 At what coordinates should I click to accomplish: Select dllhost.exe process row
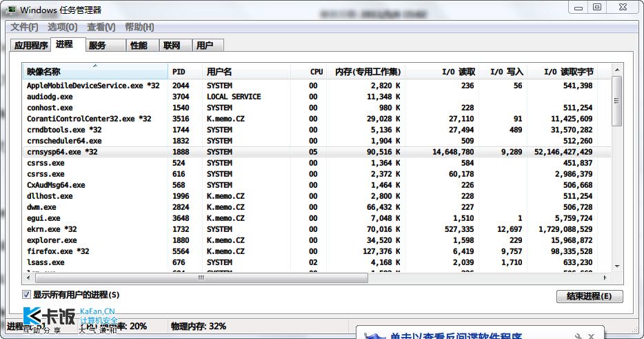pyautogui.click(x=316, y=196)
